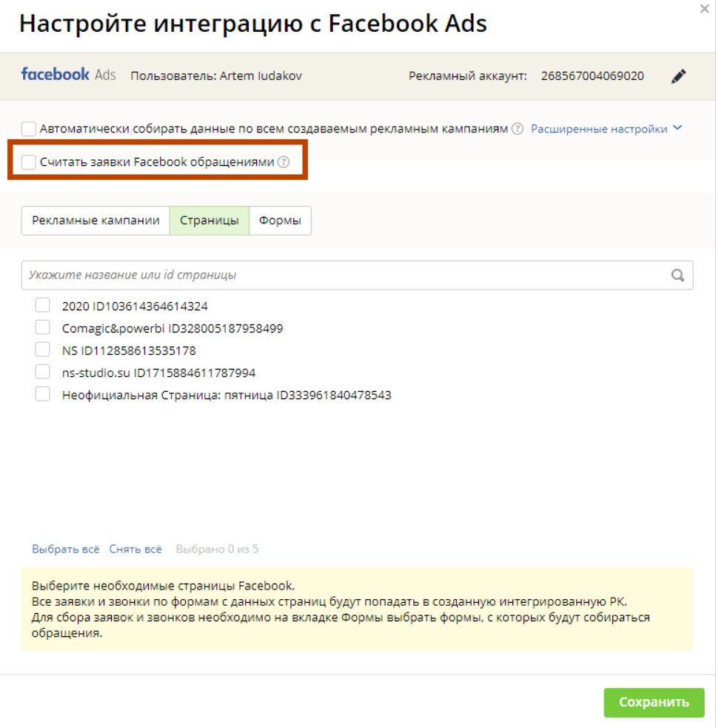Viewport: 716px width, 728px height.
Task: Click the Выбрать всё link
Action: point(65,550)
